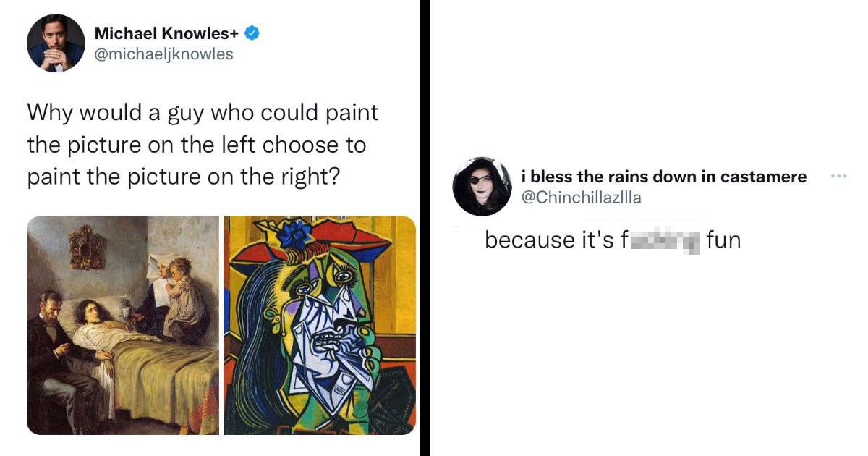Click the tweet text about painting

click(x=203, y=145)
